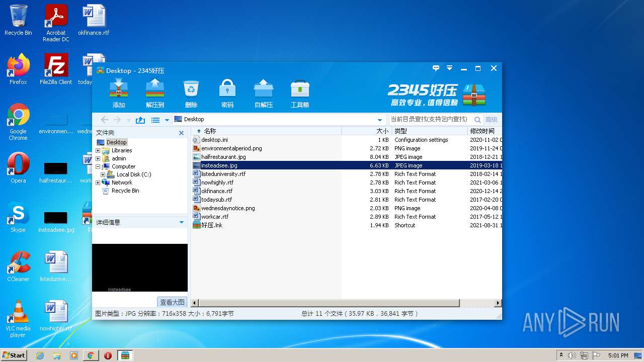The width and height of the screenshot is (644, 362).
Task: Click the 高级 (Advanced) search link
Action: [x=492, y=120]
